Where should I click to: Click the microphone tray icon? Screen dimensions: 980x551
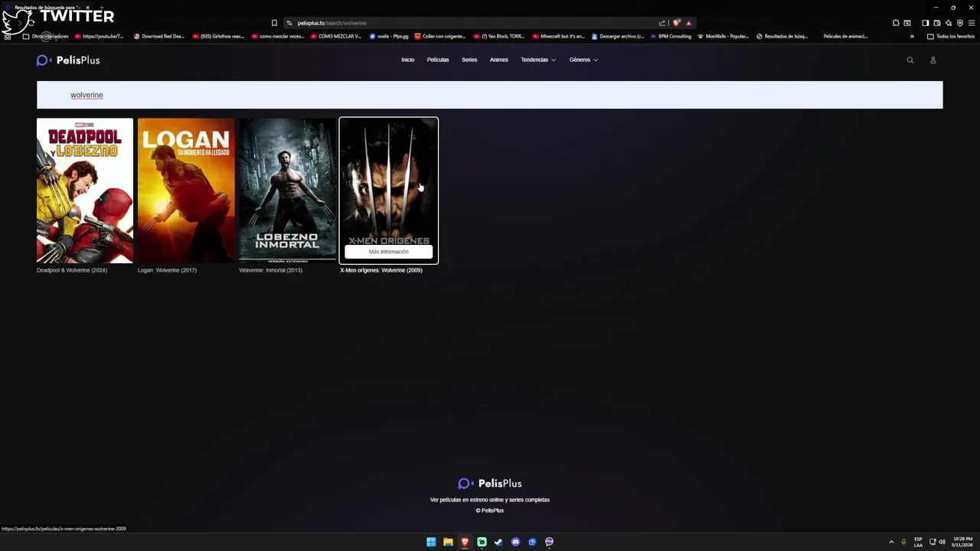[903, 542]
